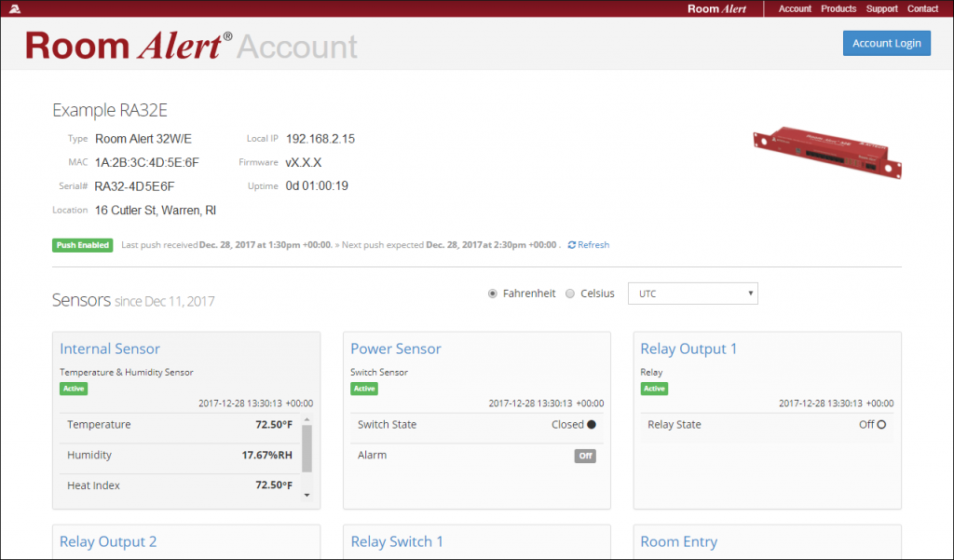Open the Support menu item
This screenshot has height=560, width=954.
881,9
